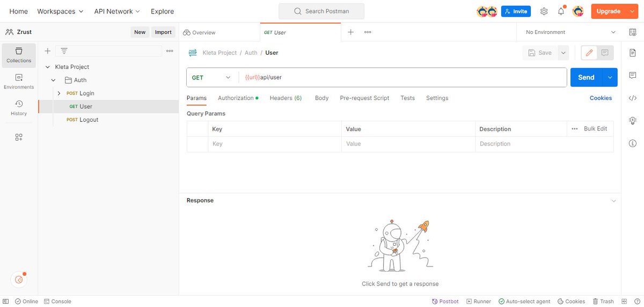Open Console from the status bar
Image resolution: width=644 pixels, height=307 pixels.
click(x=57, y=302)
